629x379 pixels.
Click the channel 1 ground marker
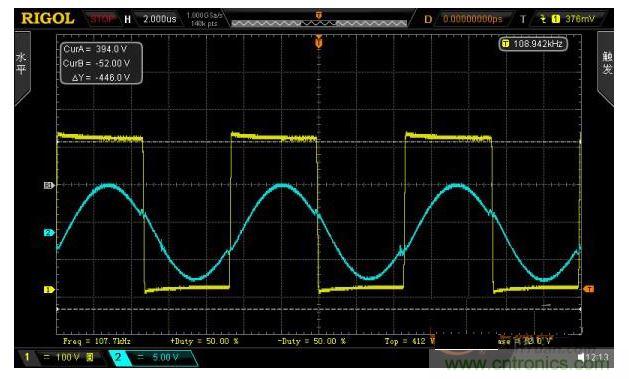(x=49, y=290)
